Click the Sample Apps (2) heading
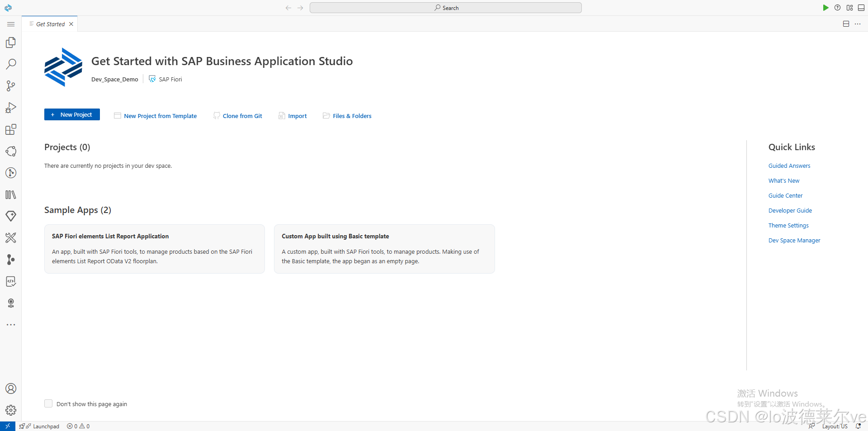The width and height of the screenshot is (868, 431). point(78,210)
